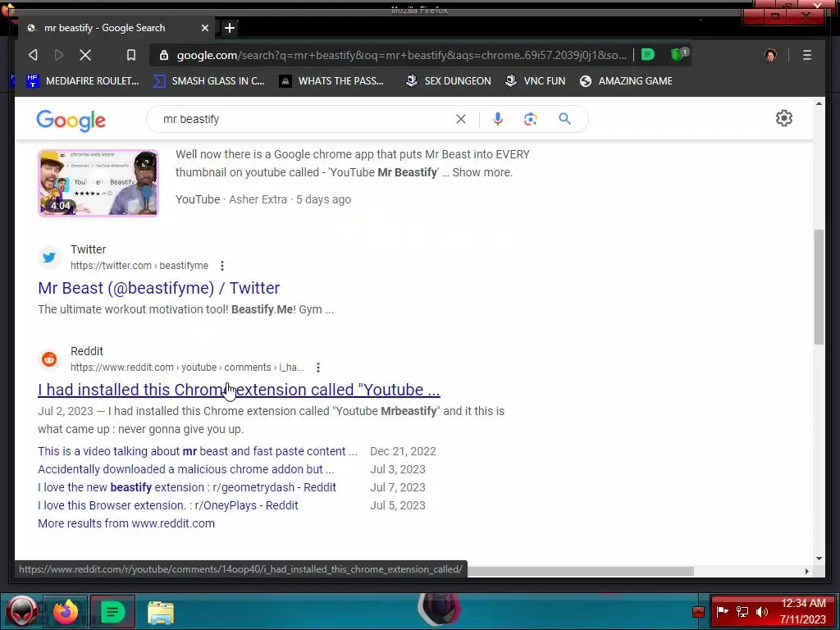Stop loading the page with the X button
The image size is (840, 630).
(85, 55)
